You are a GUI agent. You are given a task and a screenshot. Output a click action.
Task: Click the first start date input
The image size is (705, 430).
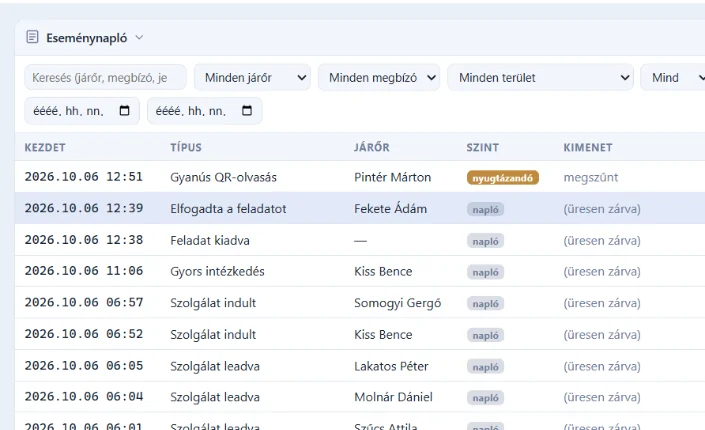[82, 111]
